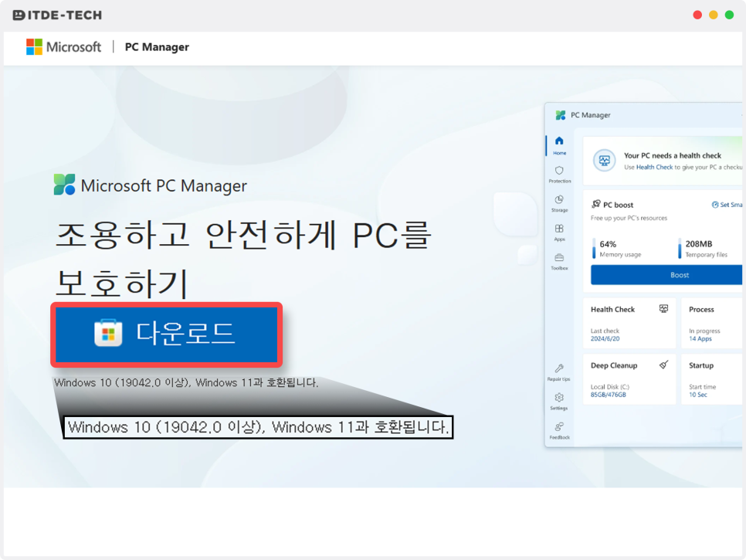Click the green window maximize dot
The image size is (746, 560).
[x=729, y=15]
